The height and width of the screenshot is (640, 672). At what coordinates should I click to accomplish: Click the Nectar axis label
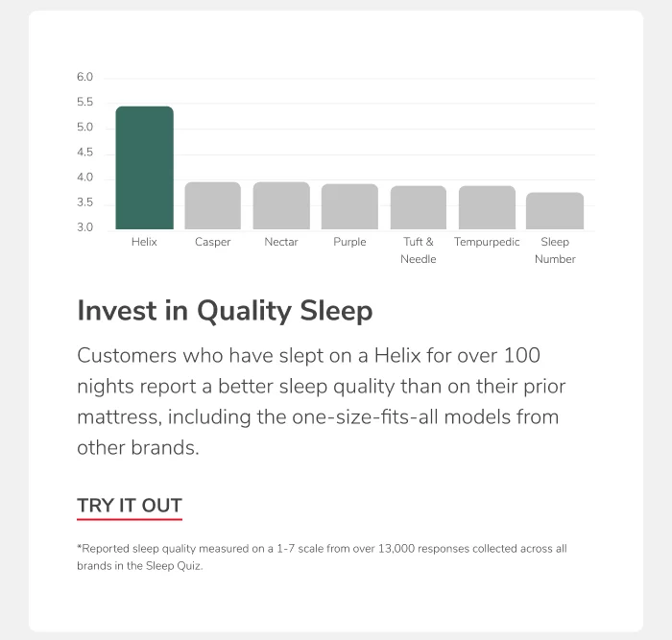coord(281,242)
